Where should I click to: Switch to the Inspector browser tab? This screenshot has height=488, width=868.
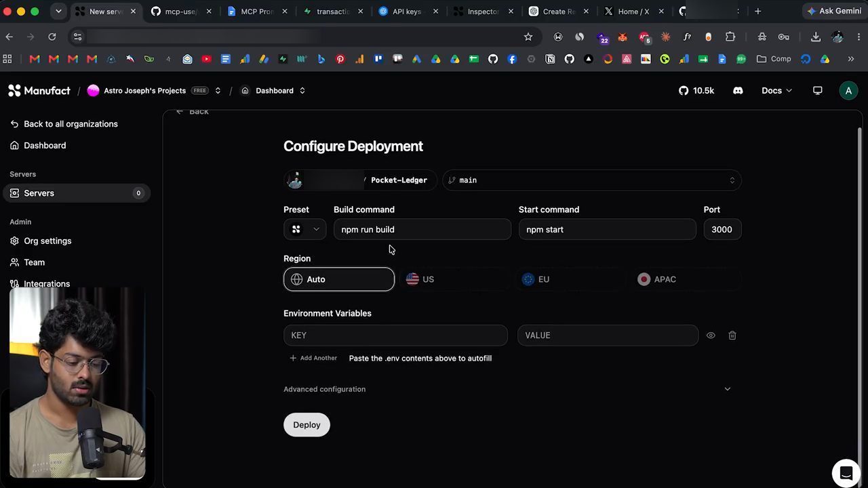point(483,11)
